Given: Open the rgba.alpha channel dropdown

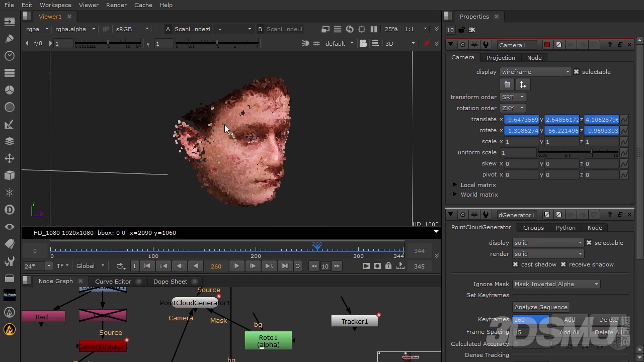Looking at the screenshot, I should coord(75,29).
